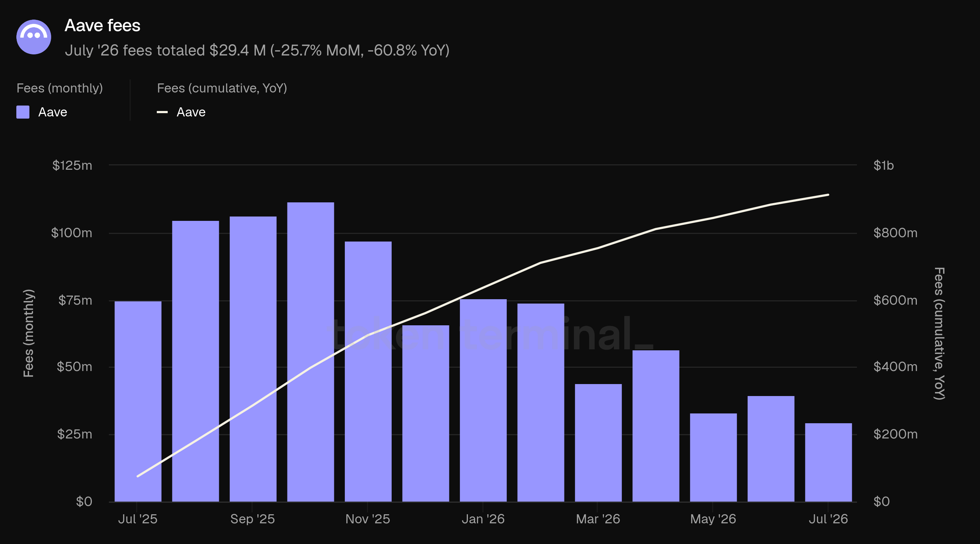Click the "Mar '26" x-axis label

click(598, 519)
